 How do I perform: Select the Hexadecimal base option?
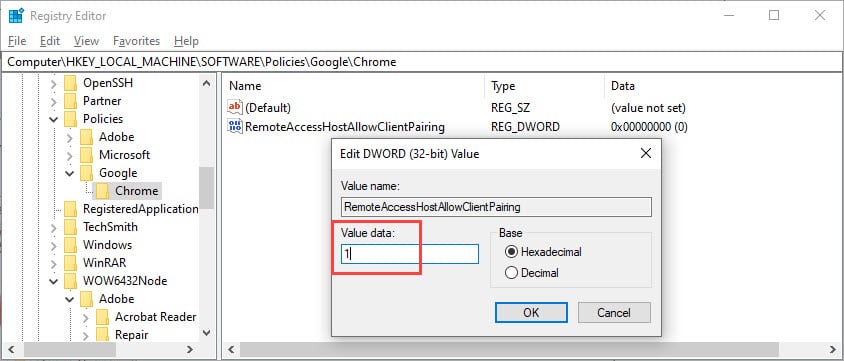pyautogui.click(x=544, y=252)
